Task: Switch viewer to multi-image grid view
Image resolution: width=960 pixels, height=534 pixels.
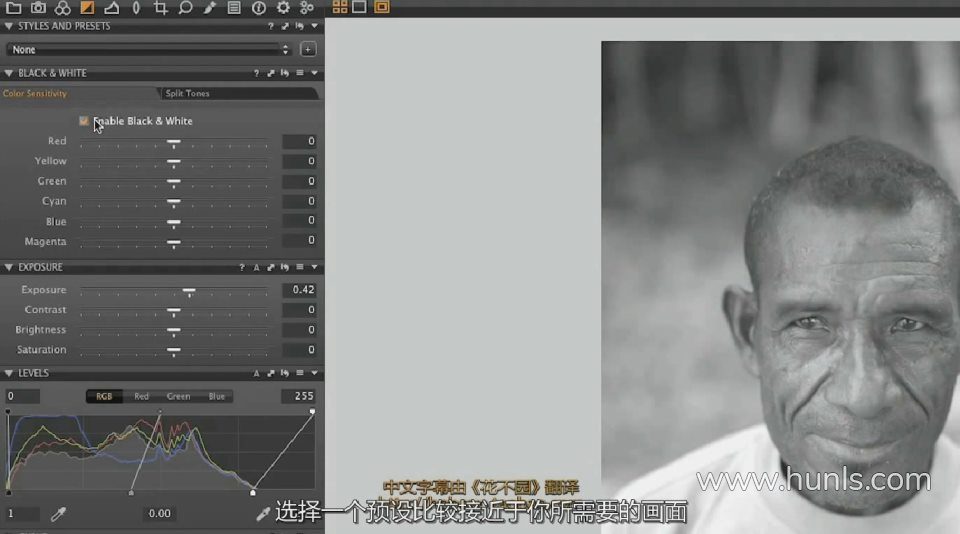Action: point(340,7)
